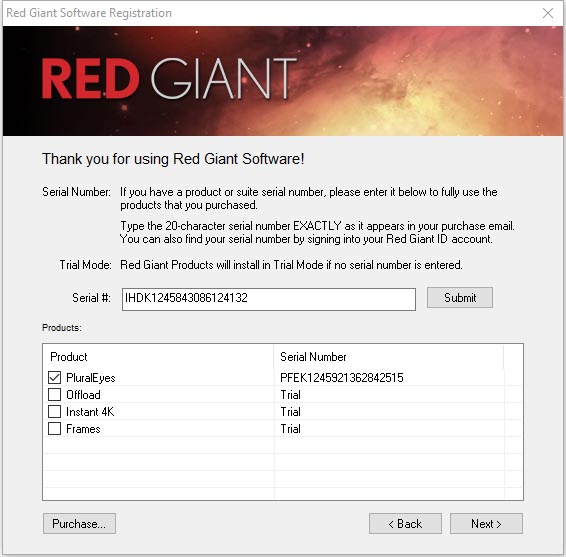Click the Serial # input field
The width and height of the screenshot is (566, 557).
tap(269, 299)
